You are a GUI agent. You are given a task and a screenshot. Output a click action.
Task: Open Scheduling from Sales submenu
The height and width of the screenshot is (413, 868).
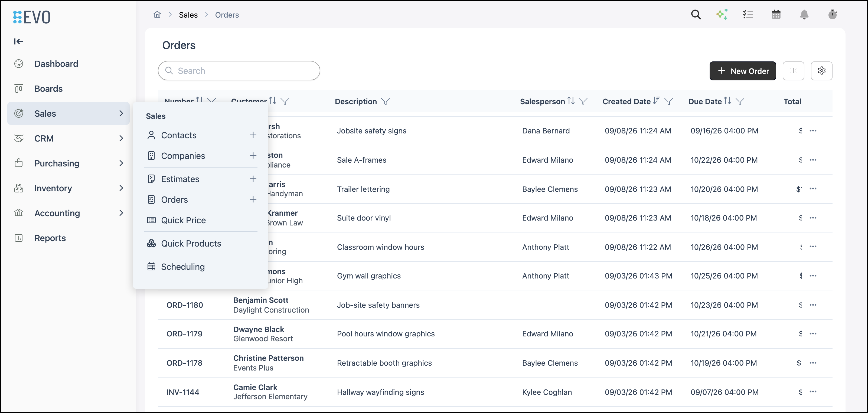point(183,267)
